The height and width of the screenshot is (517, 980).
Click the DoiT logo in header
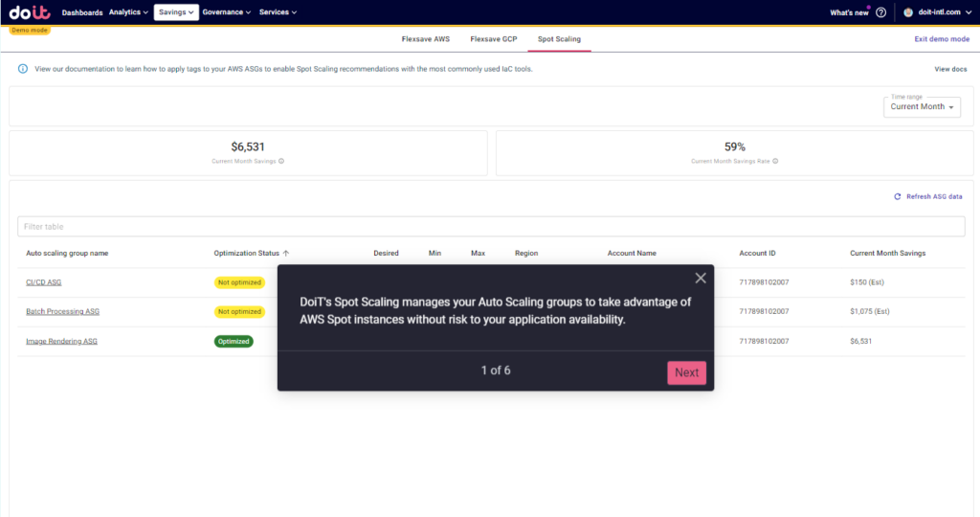(30, 12)
